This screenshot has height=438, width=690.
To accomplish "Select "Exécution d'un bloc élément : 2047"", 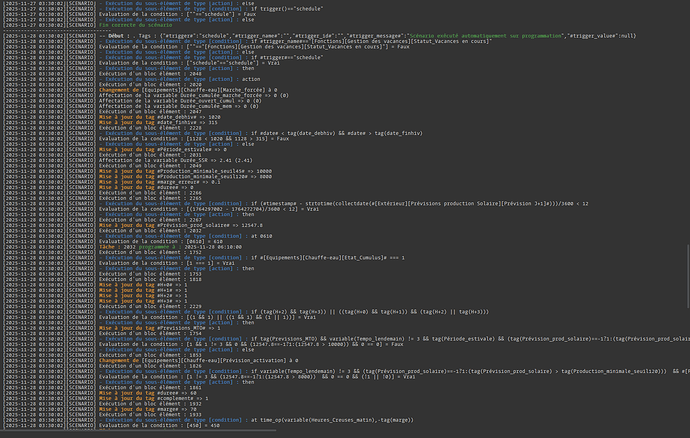I will click(150, 112).
